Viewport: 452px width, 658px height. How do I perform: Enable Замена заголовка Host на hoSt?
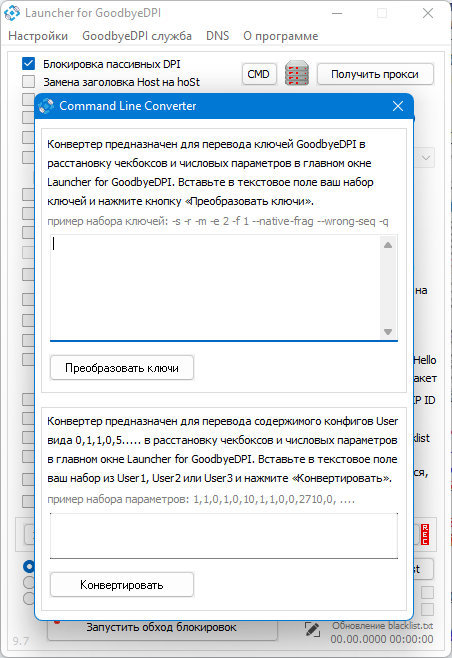tap(29, 81)
